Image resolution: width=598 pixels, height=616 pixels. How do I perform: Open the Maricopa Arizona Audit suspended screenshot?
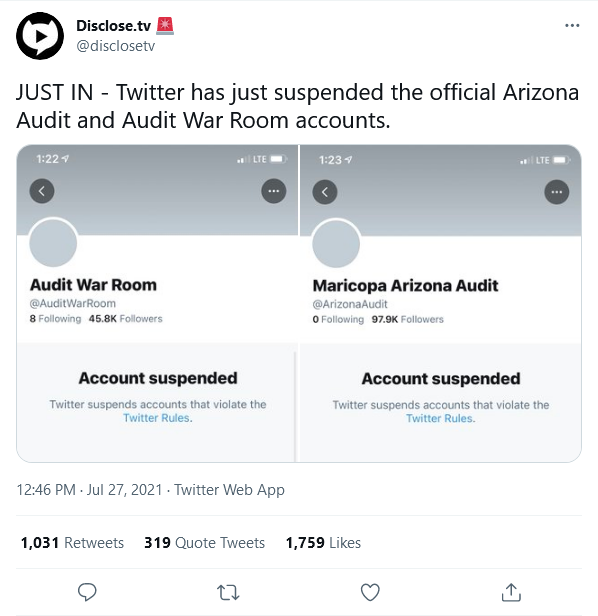click(440, 303)
